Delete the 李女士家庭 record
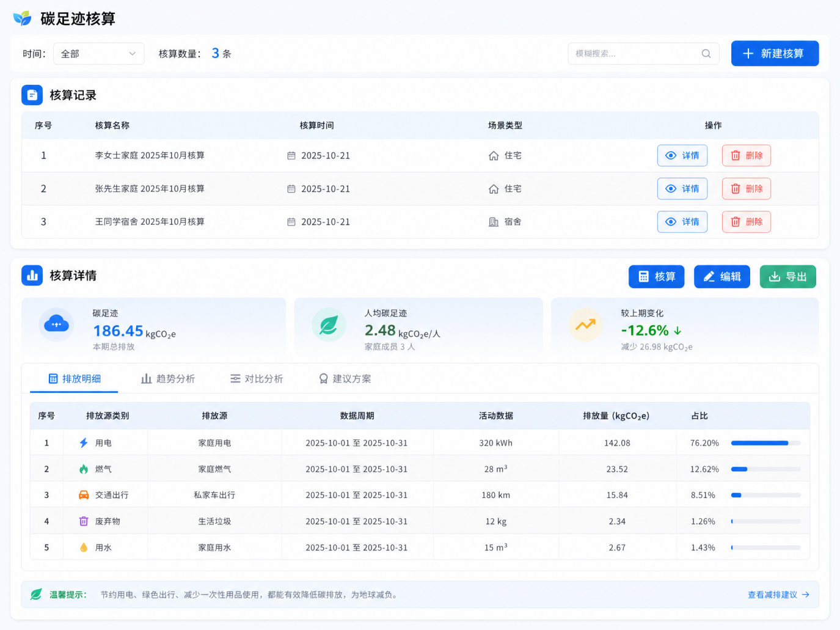This screenshot has width=840, height=630. tap(747, 156)
